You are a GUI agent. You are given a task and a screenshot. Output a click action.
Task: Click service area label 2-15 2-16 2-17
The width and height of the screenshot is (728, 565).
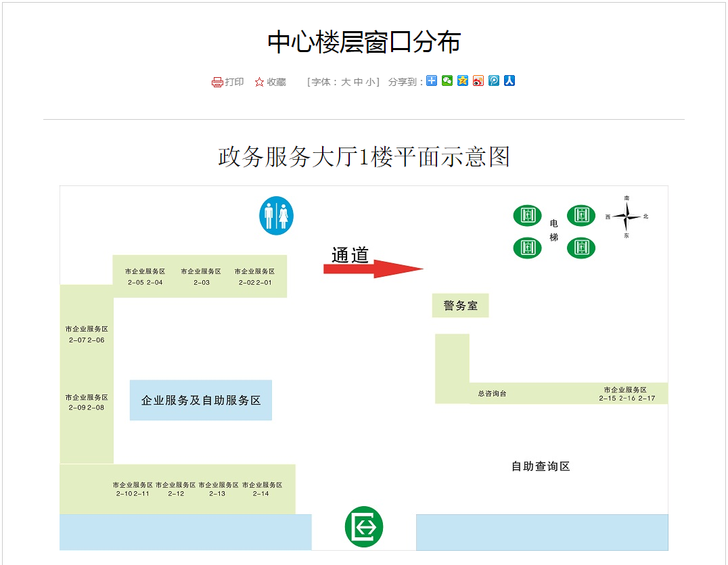(627, 394)
